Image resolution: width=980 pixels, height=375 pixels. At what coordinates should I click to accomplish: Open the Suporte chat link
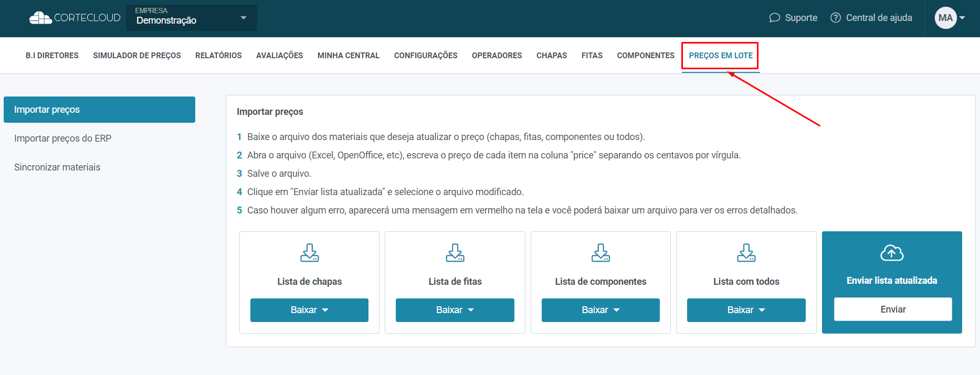tap(793, 18)
